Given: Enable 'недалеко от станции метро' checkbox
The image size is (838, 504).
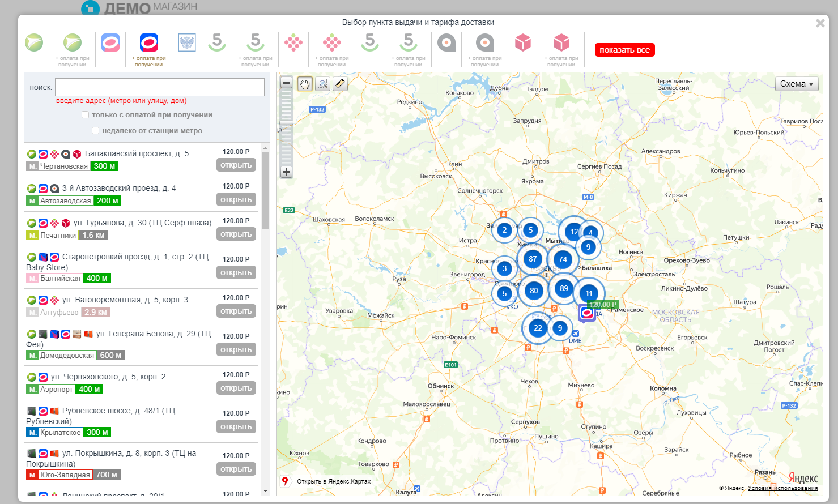Looking at the screenshot, I should click(96, 131).
